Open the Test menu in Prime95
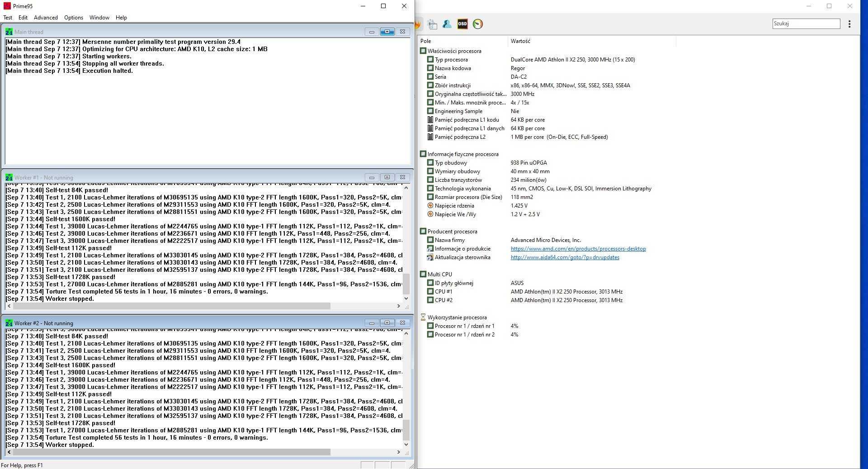868x469 pixels. tap(8, 18)
